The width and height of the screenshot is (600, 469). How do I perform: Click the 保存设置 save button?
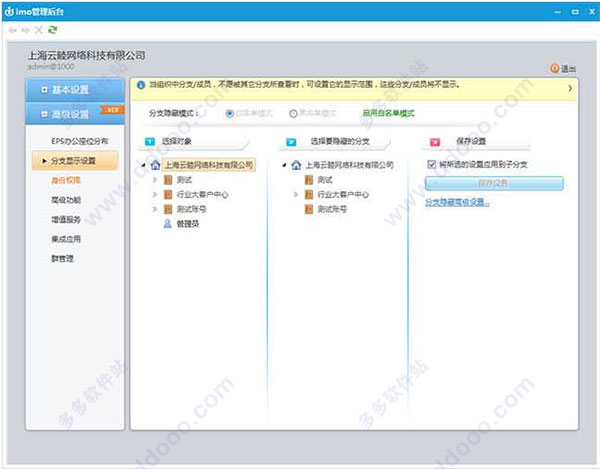tap(494, 183)
